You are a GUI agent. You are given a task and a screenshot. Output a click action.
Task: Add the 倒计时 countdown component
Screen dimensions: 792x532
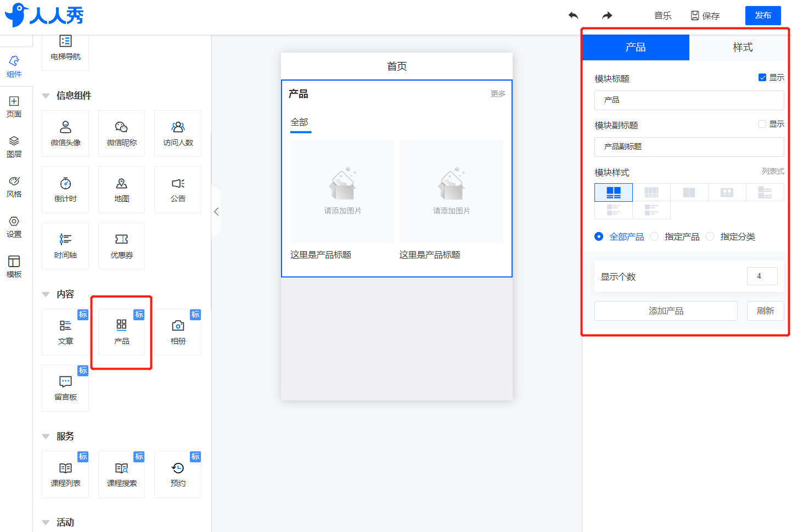[x=65, y=190]
